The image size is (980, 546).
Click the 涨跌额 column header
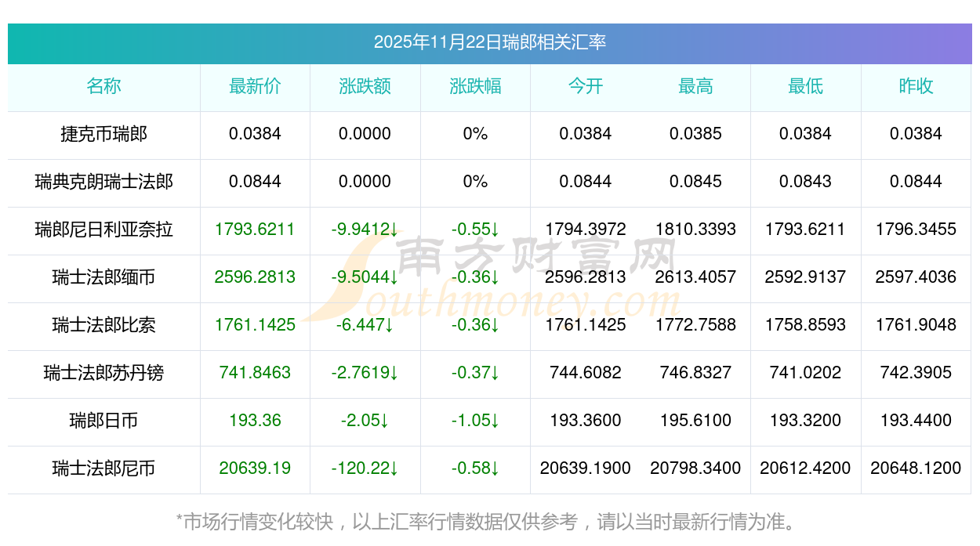coord(365,86)
